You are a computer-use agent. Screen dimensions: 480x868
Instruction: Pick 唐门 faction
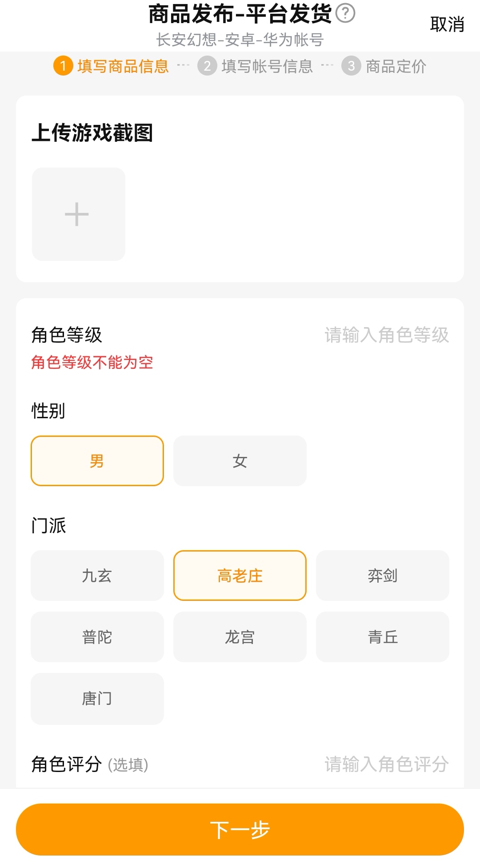click(x=97, y=698)
